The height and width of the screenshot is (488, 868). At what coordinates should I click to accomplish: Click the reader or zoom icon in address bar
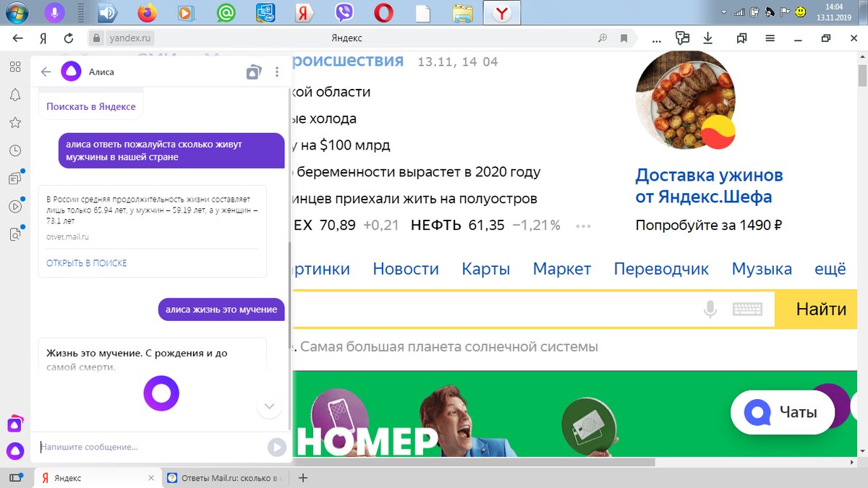(x=603, y=38)
